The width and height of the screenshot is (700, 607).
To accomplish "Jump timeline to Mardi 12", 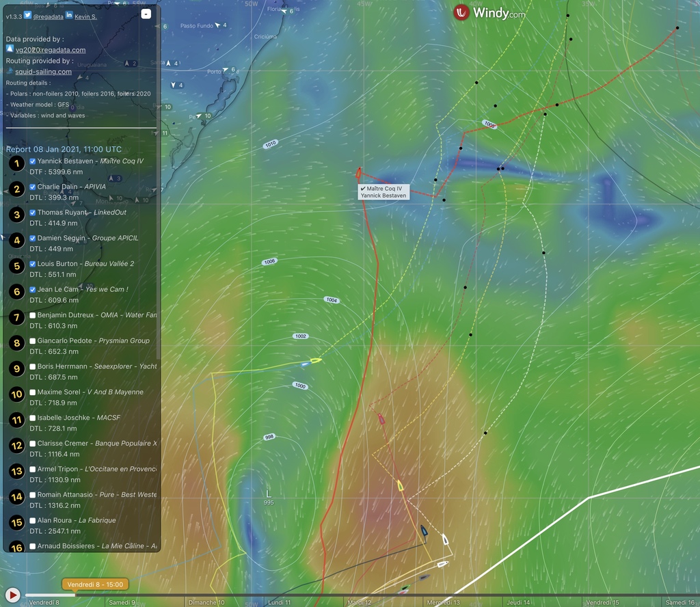I will pyautogui.click(x=360, y=602).
